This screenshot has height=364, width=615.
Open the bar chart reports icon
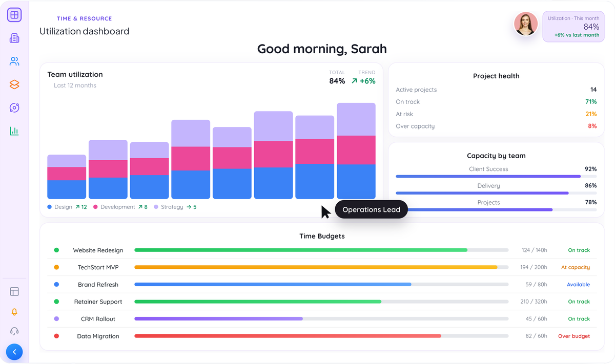click(x=14, y=131)
